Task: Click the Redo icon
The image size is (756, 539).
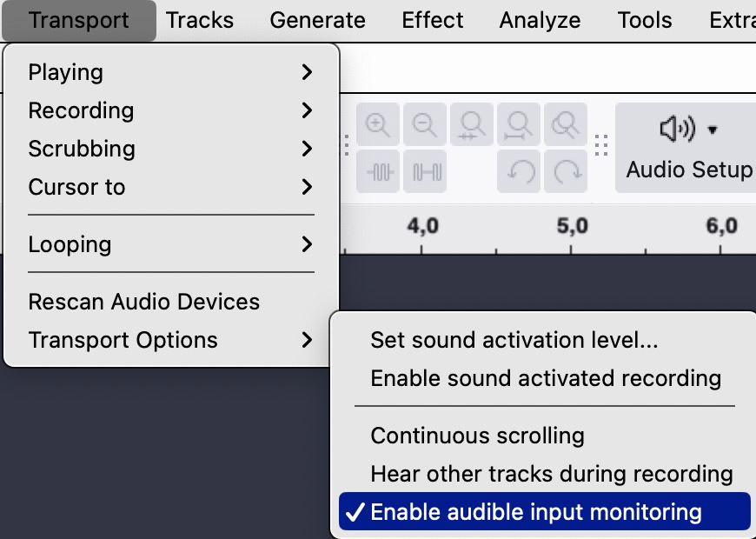Action: pos(566,171)
